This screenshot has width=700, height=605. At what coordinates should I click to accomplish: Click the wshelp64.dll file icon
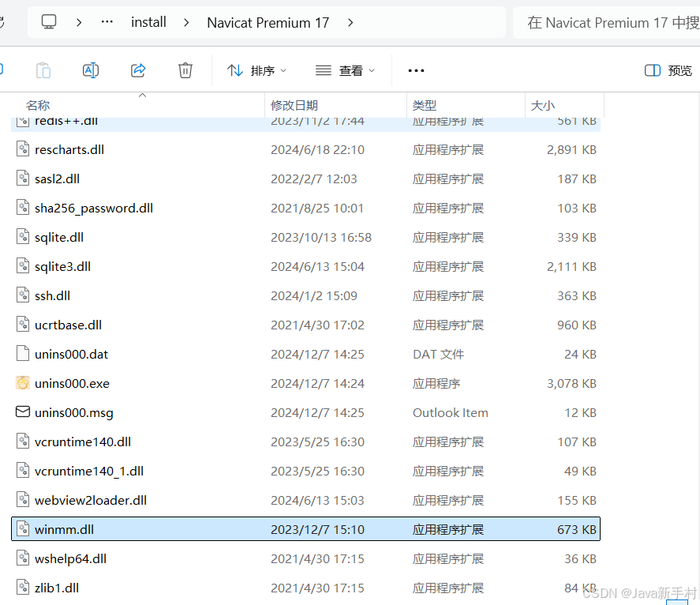coord(23,558)
